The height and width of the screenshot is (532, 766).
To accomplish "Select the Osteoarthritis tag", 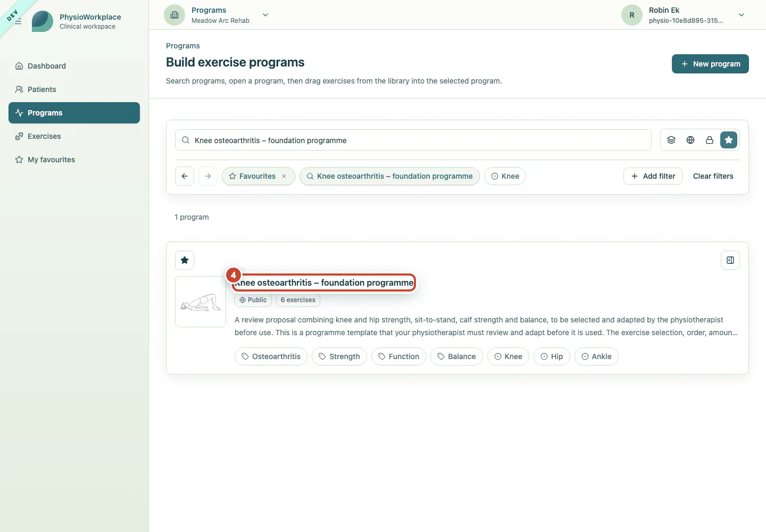I will pyautogui.click(x=271, y=356).
